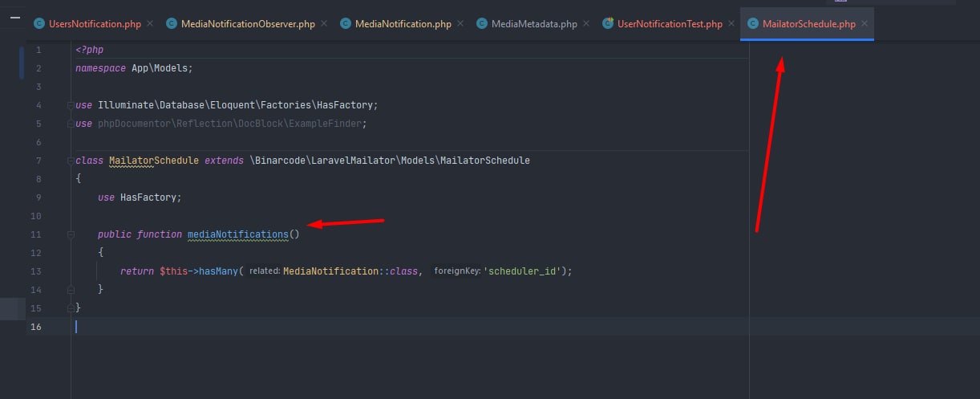Click the fold end marker on line 14
The width and height of the screenshot is (980, 399).
pyautogui.click(x=71, y=289)
